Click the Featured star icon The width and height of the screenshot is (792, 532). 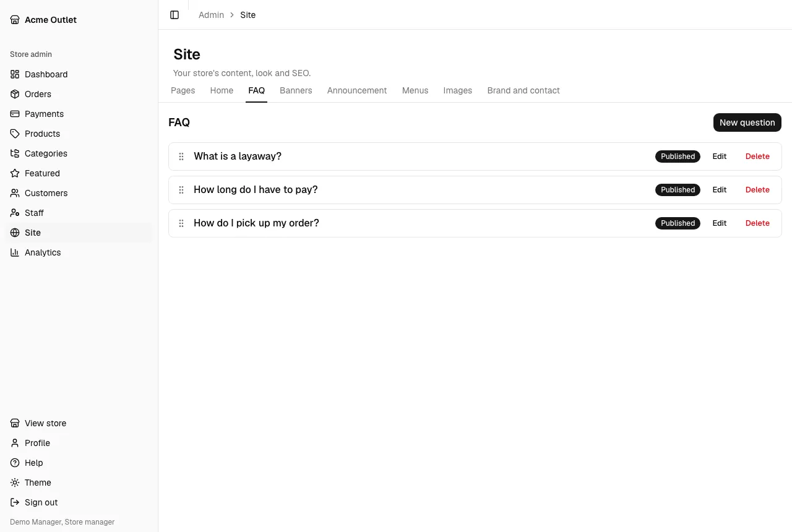pos(15,173)
